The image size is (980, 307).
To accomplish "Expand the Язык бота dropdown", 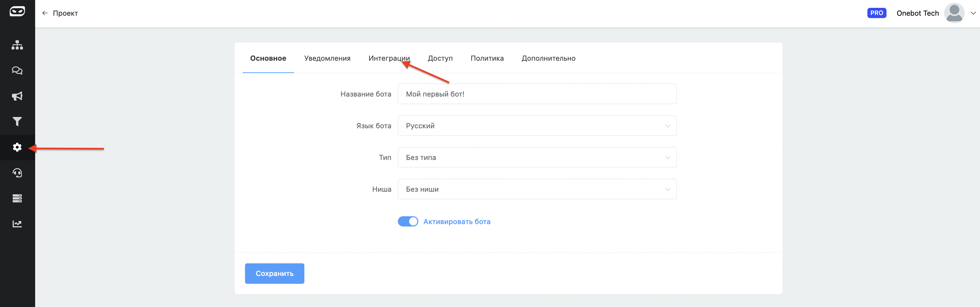I will tap(537, 126).
